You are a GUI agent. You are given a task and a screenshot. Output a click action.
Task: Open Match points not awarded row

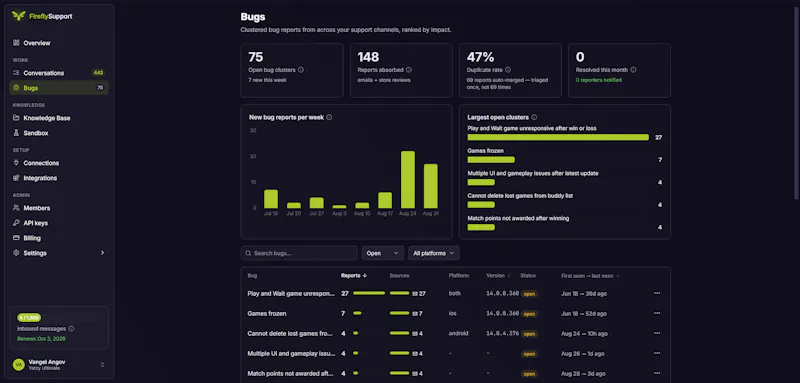tap(456, 373)
